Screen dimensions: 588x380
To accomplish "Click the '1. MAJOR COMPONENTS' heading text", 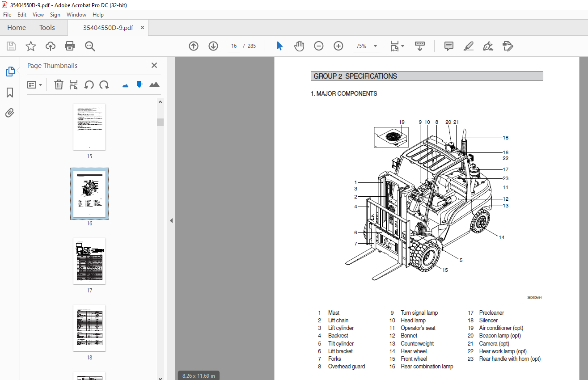I will click(344, 93).
